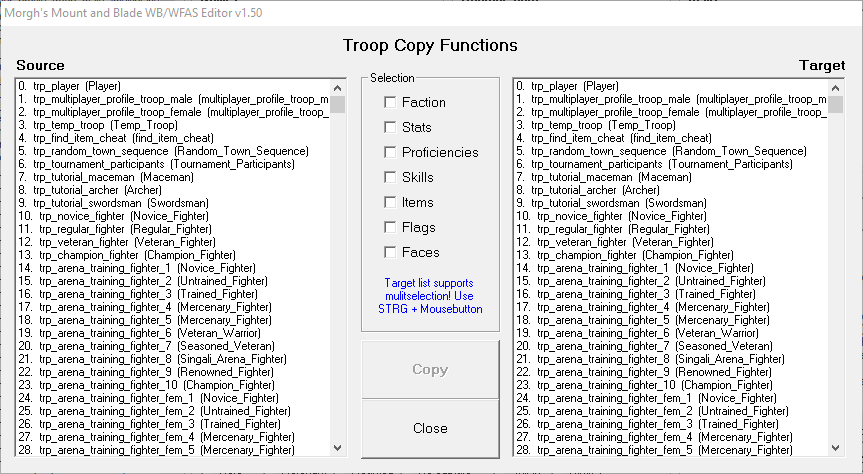Select trp_tutorial_swordsman in Source list
The height and width of the screenshot is (474, 863).
point(173,203)
